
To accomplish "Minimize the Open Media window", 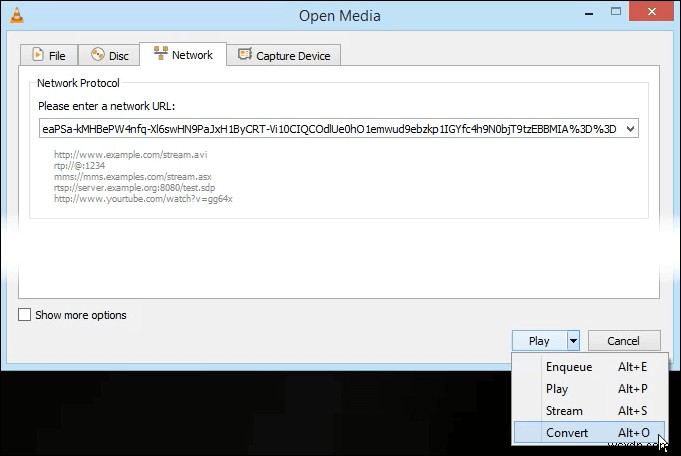I will pyautogui.click(x=589, y=13).
